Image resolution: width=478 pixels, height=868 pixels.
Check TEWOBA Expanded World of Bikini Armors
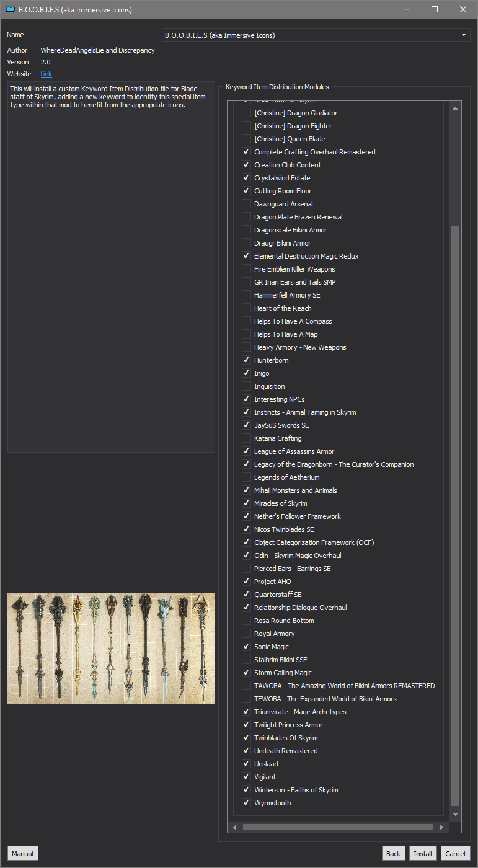pos(246,699)
